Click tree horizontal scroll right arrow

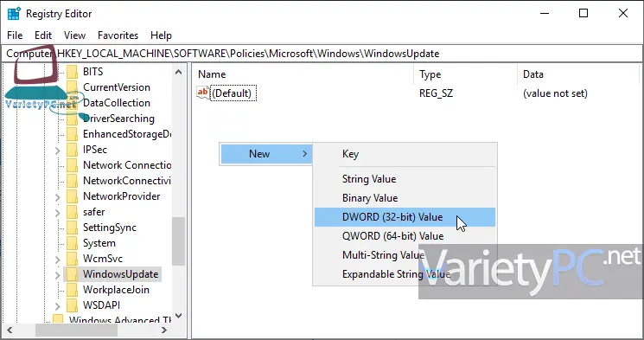coord(164,330)
